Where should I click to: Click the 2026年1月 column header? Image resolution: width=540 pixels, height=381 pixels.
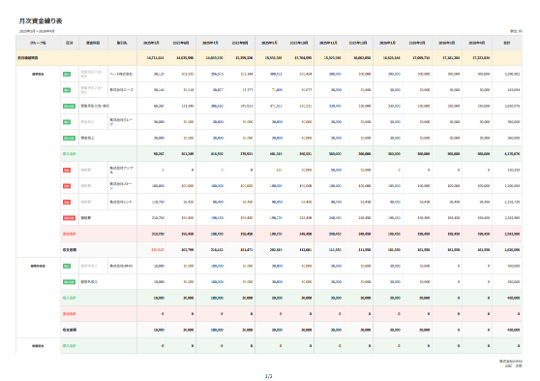click(388, 43)
